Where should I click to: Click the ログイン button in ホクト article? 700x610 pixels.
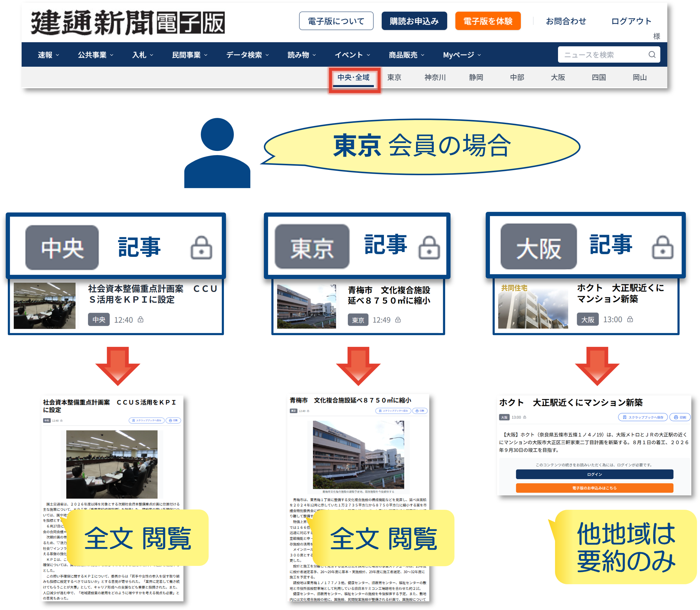click(x=594, y=474)
